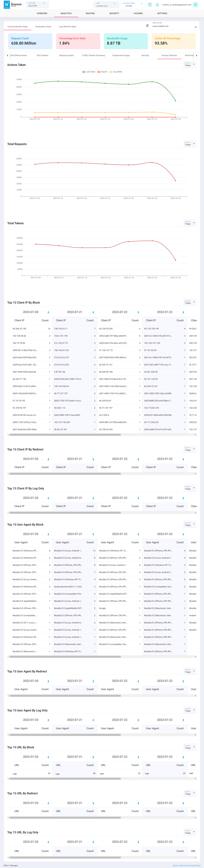Toggle BLOCK series in chart legend
This screenshot has height=868, width=204.
102,72
